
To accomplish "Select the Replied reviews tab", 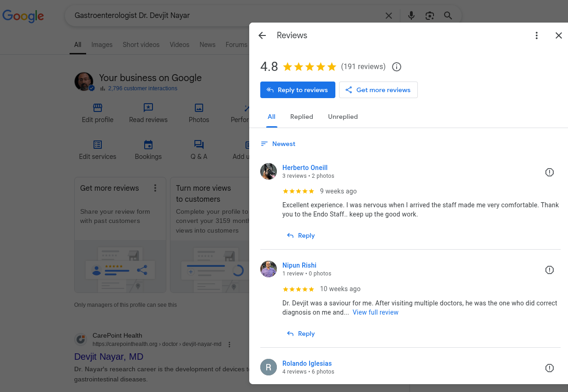I will click(x=302, y=117).
